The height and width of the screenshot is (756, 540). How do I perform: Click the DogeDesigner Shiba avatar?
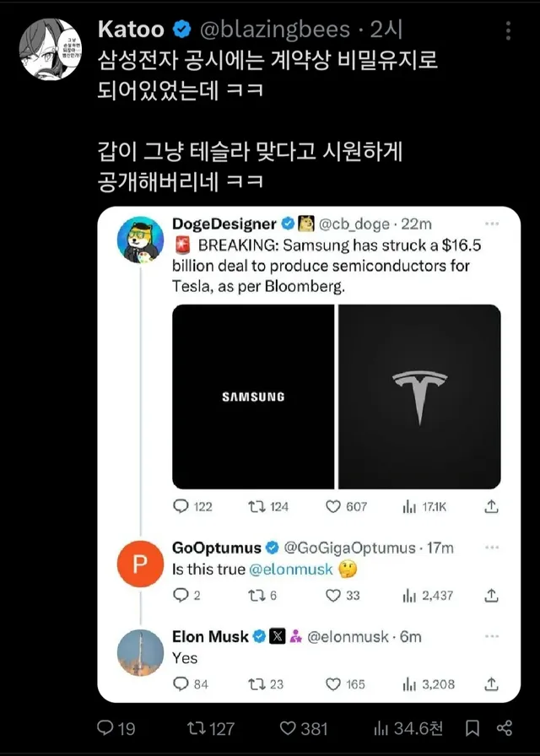pos(139,240)
